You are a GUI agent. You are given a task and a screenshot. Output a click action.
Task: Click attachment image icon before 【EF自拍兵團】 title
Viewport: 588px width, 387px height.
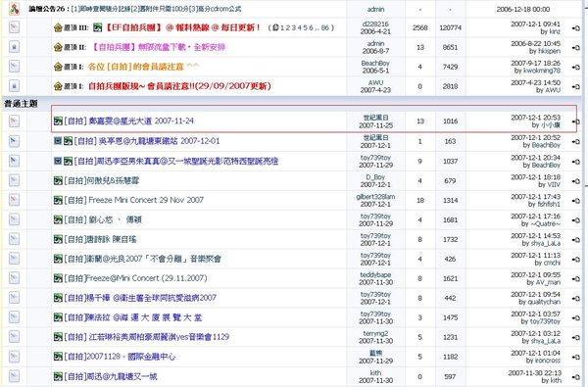[97, 27]
